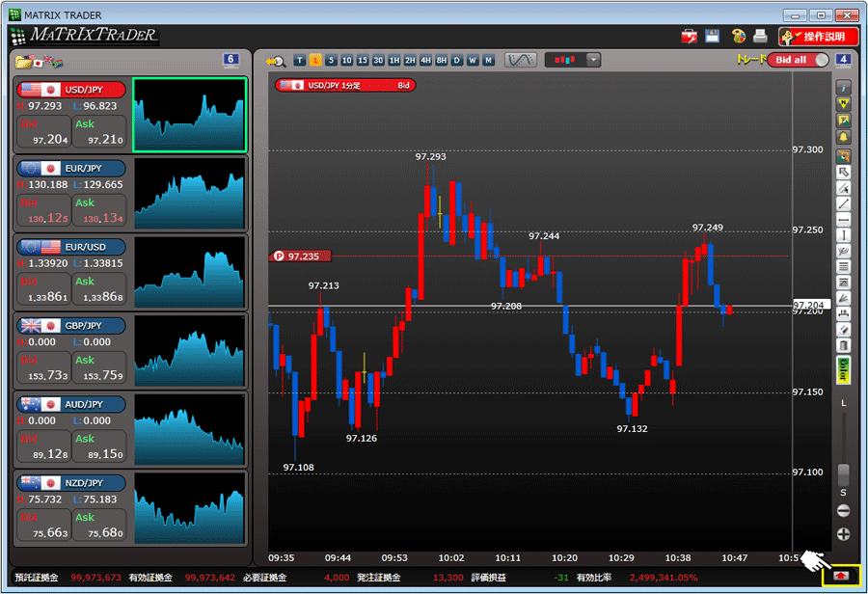Click EUR/USD Ask price 1.33868
Viewport: 868px width, 594px height.
click(x=99, y=289)
